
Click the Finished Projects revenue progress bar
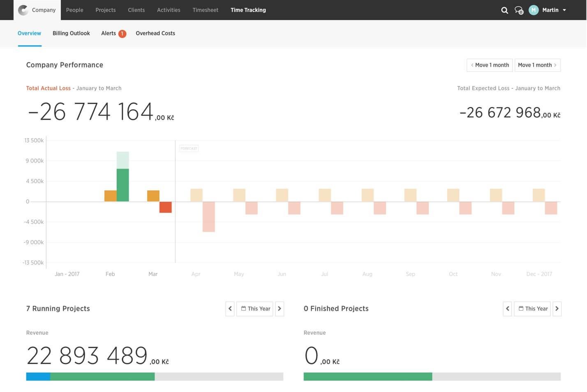click(432, 376)
